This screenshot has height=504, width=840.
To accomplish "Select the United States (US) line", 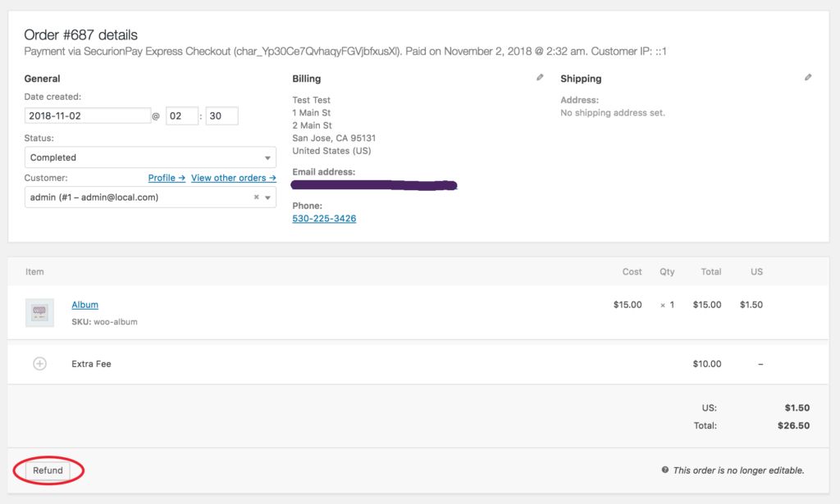I will (331, 151).
